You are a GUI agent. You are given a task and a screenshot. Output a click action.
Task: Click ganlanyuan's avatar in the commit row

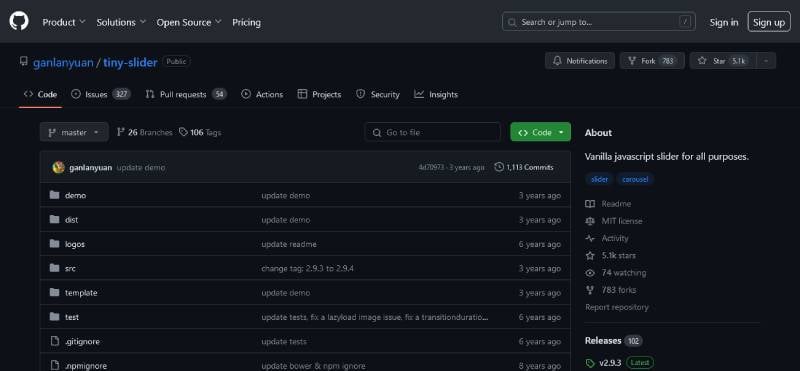59,167
